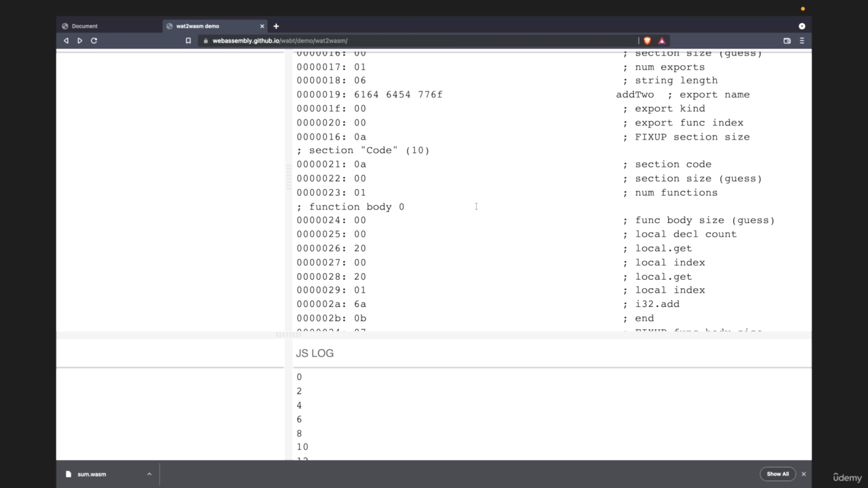Click the address bar URL
868x488 pixels.
point(280,41)
